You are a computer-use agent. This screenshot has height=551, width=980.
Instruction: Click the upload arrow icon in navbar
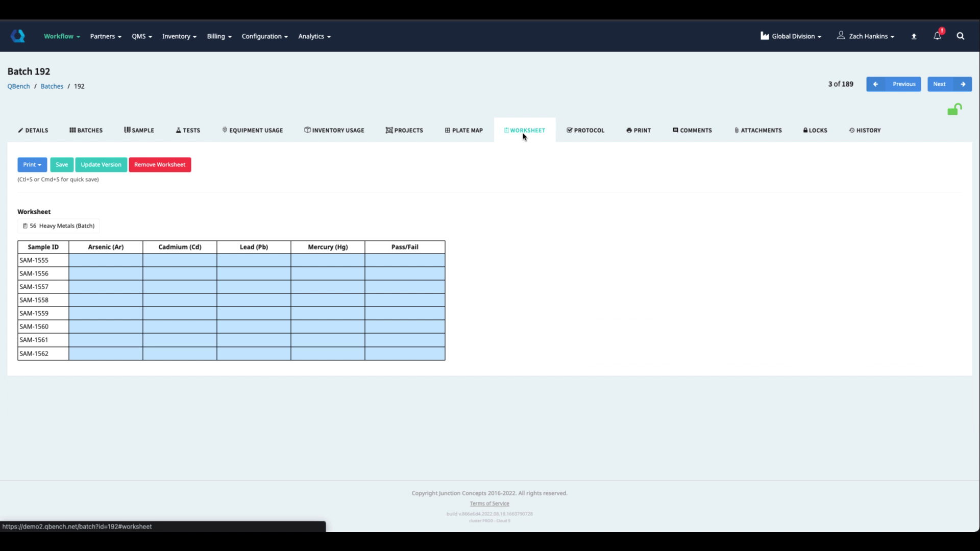914,36
